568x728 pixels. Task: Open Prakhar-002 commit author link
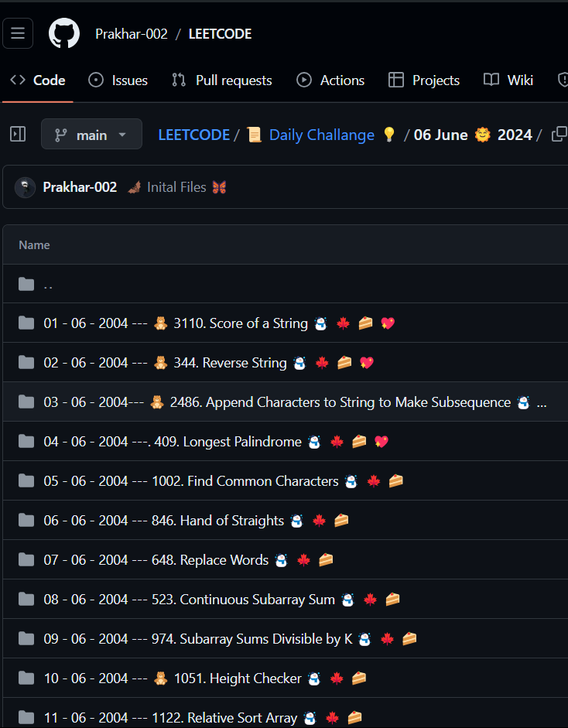[80, 187]
